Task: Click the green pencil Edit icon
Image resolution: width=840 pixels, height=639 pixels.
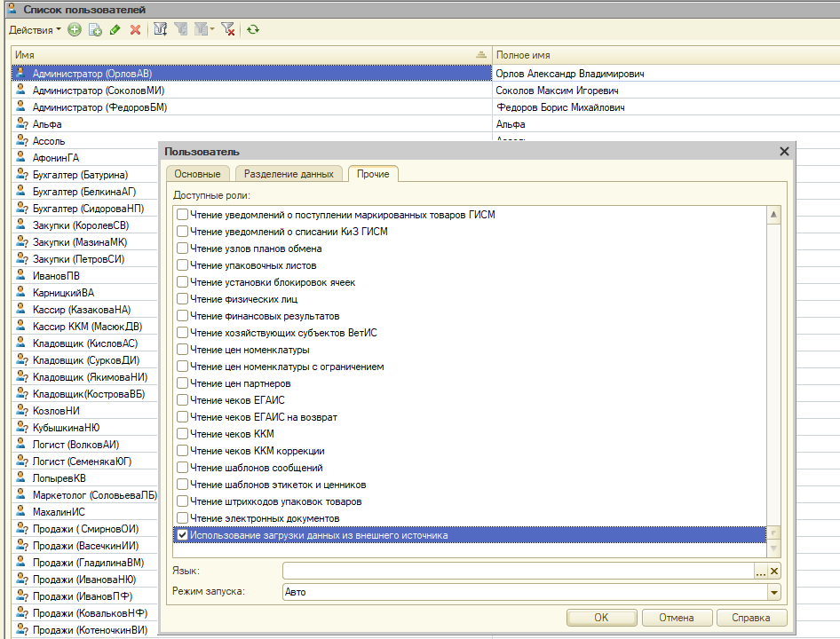Action: [115, 30]
